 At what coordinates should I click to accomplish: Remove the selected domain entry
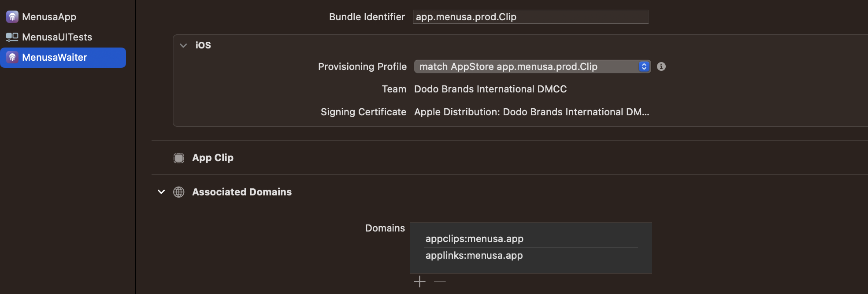(440, 281)
